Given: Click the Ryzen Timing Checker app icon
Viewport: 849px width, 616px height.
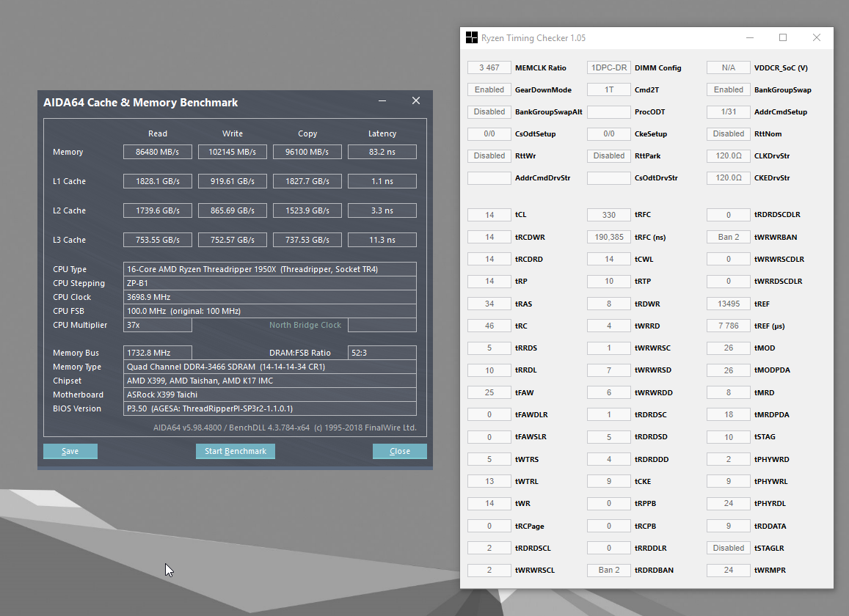Looking at the screenshot, I should point(471,38).
